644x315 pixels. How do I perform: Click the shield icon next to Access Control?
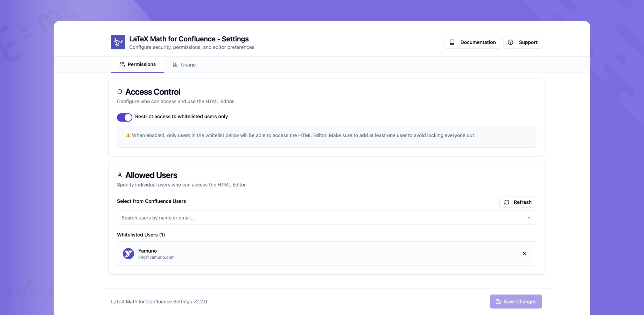120,91
